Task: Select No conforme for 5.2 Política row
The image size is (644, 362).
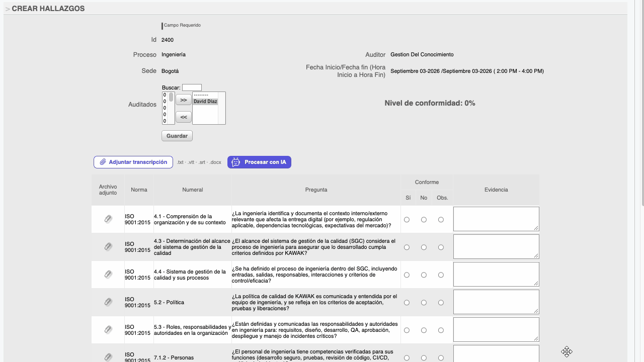Action: click(424, 303)
